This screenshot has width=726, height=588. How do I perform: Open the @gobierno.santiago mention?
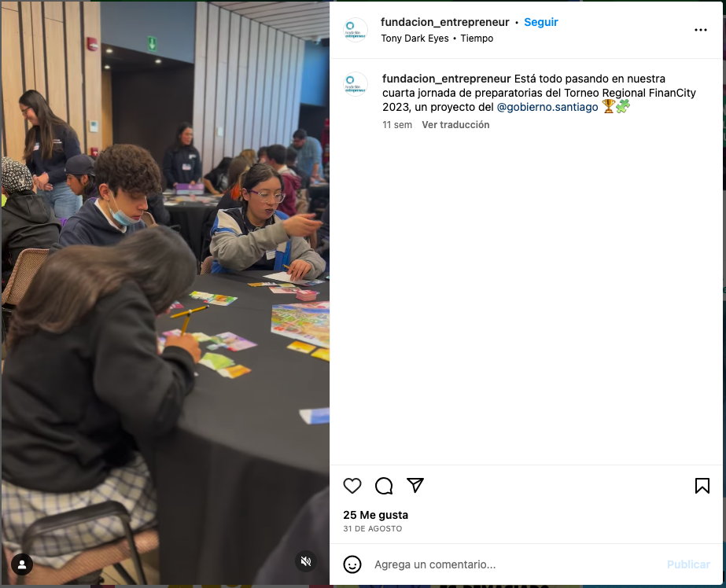(547, 107)
